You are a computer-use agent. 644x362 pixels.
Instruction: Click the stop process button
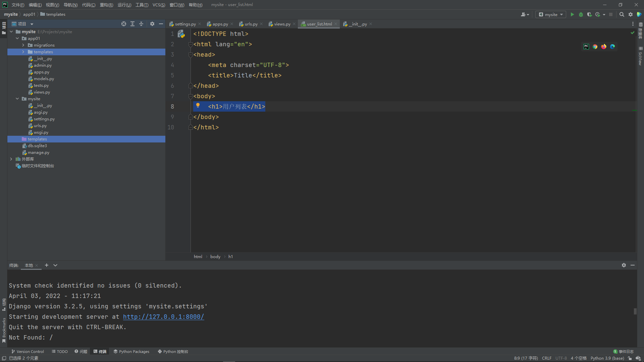[x=611, y=14]
